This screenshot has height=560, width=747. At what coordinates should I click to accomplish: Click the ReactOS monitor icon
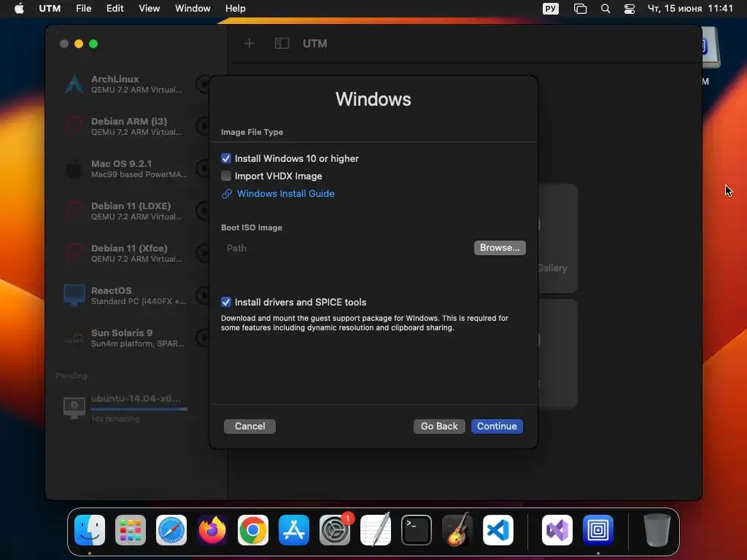(x=74, y=295)
